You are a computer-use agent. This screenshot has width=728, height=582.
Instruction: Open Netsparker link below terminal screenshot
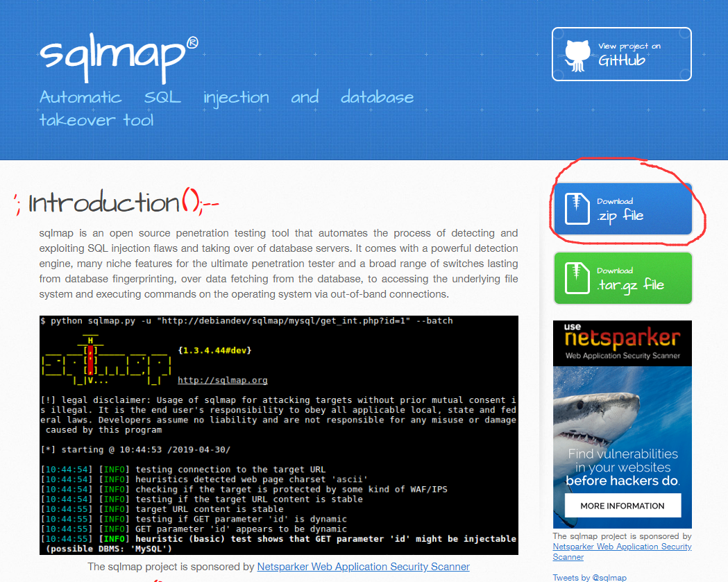pos(363,567)
